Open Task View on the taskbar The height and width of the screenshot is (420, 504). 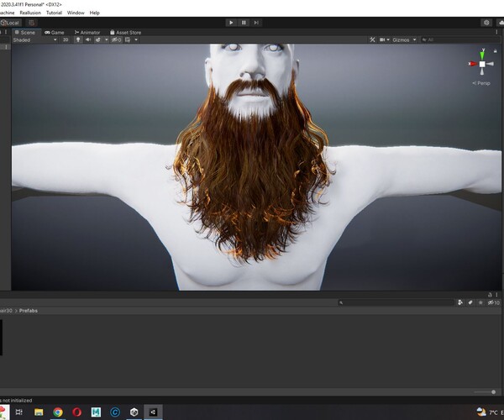pos(19,412)
